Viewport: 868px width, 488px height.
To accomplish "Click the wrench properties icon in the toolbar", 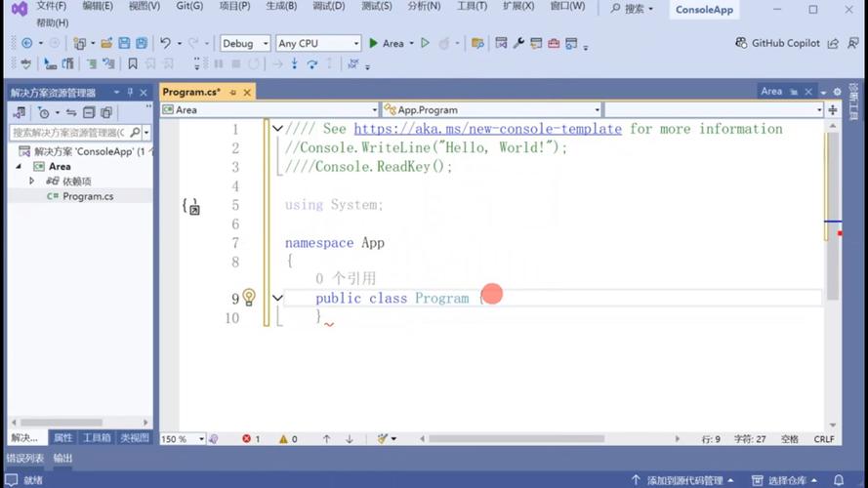I will point(518,43).
